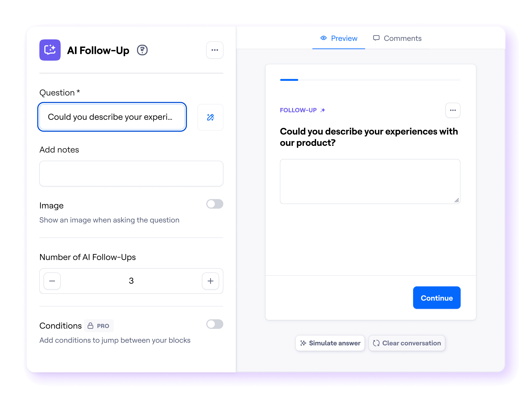532x399 pixels.
Task: Click the magic wand rewrite icon beside question
Action: click(210, 117)
